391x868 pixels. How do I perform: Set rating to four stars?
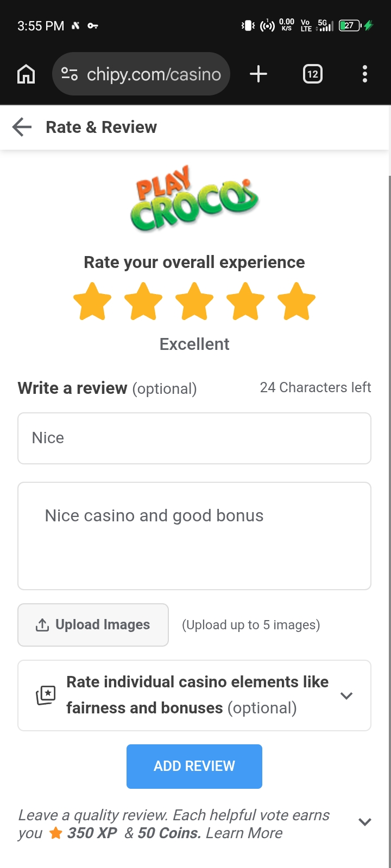click(245, 301)
